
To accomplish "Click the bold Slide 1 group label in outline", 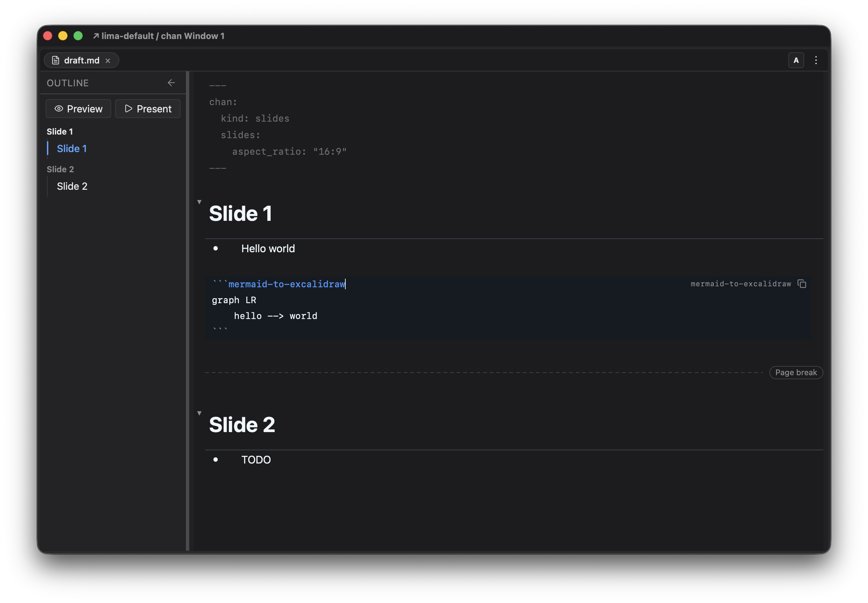I will (60, 132).
